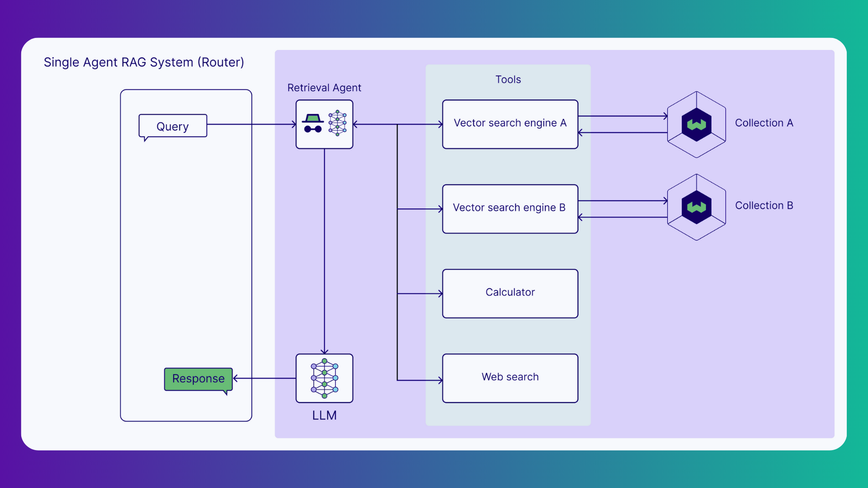The width and height of the screenshot is (868, 488).
Task: Click the LLM label under the neural network
Action: click(324, 415)
